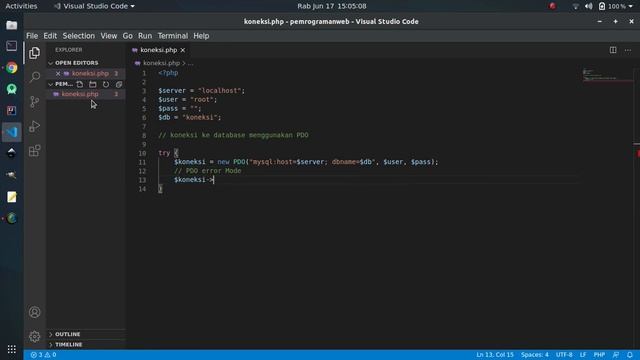The height and width of the screenshot is (360, 640).
Task: Click the New File icon in explorer
Action: pyautogui.click(x=80, y=84)
